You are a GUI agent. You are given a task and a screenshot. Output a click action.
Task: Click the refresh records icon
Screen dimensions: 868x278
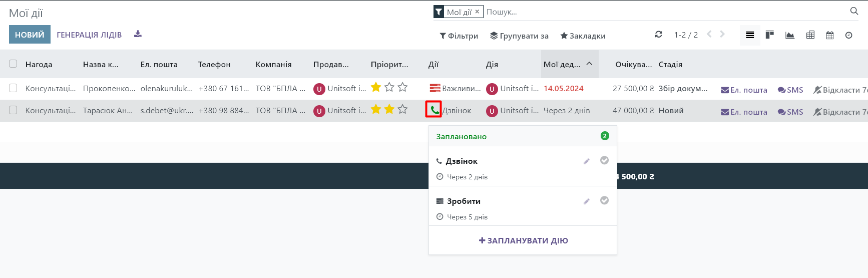[658, 35]
